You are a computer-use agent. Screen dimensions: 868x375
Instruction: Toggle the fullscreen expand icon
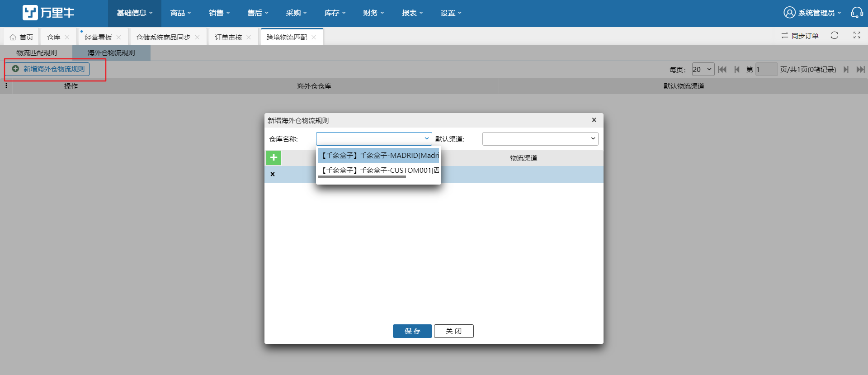[x=857, y=35]
